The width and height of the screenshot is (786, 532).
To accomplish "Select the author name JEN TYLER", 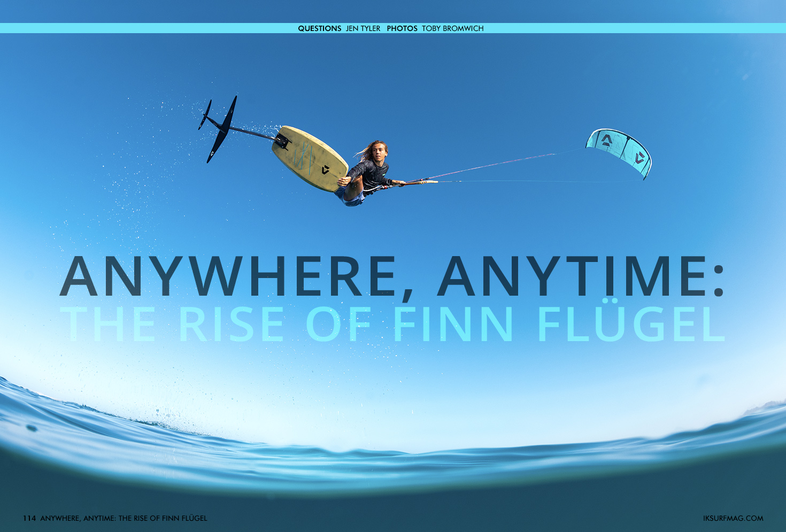I will [x=363, y=28].
